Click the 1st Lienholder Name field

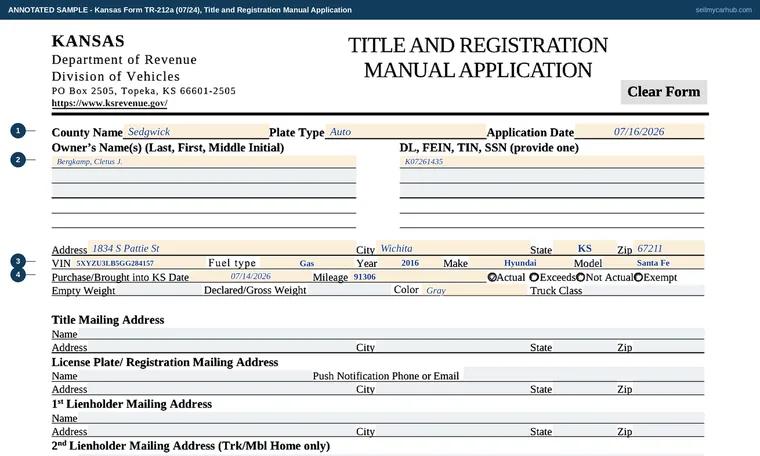391,417
